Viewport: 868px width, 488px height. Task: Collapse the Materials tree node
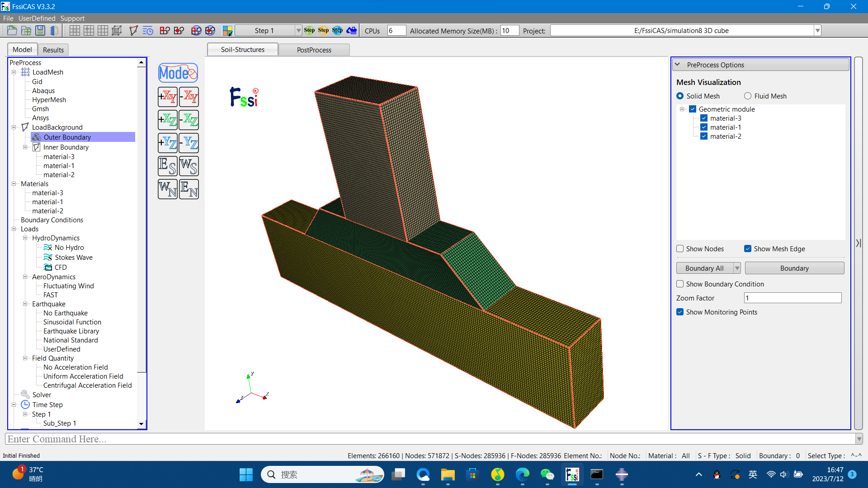14,183
